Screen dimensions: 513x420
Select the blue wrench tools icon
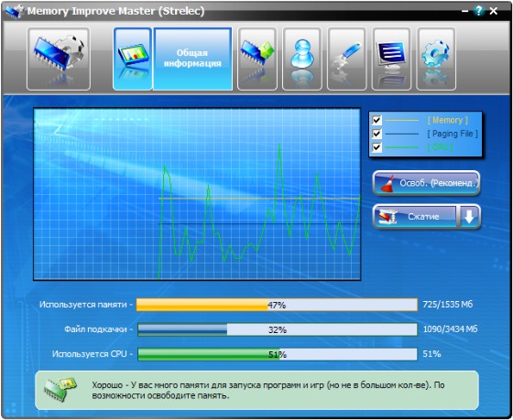tap(347, 59)
